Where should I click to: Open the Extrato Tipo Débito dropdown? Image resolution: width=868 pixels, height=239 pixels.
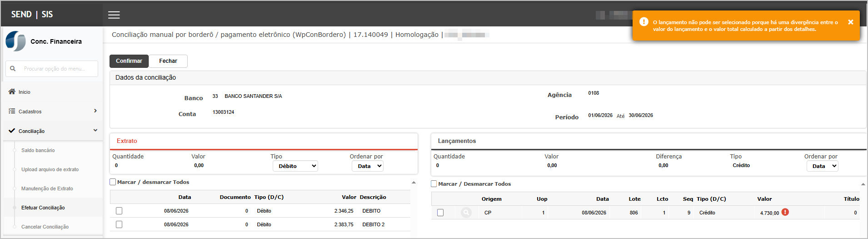295,166
